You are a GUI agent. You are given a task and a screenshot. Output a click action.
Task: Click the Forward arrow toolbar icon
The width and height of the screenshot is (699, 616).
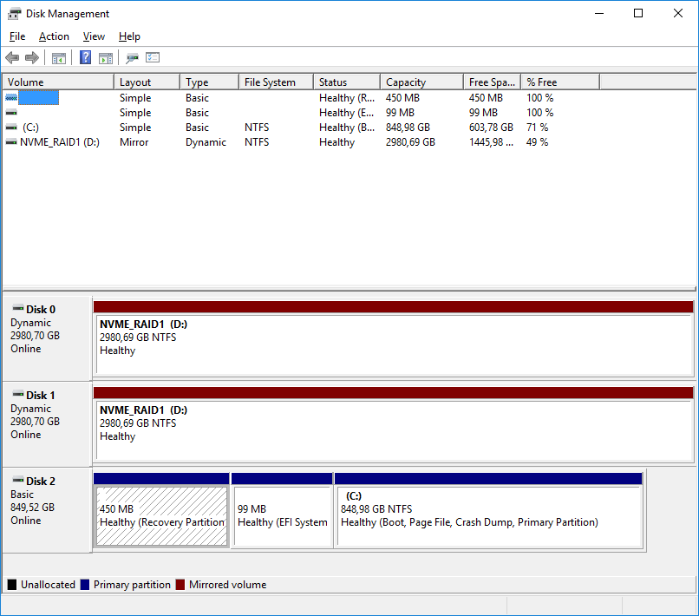32,57
